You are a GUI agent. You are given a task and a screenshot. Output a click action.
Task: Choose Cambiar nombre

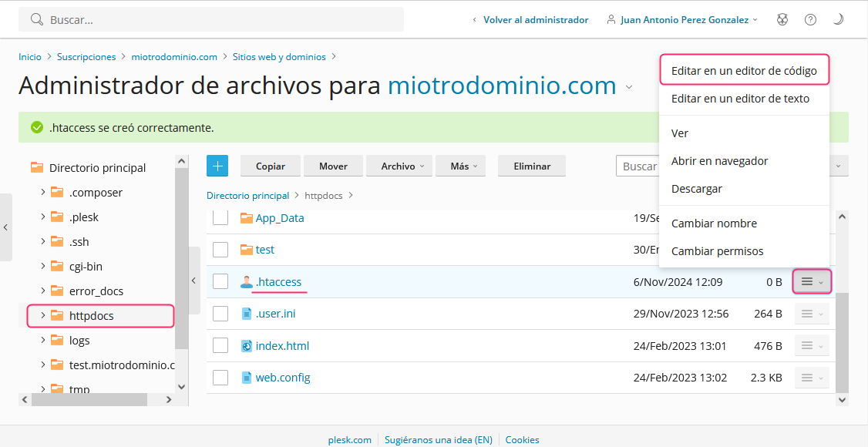click(744, 223)
